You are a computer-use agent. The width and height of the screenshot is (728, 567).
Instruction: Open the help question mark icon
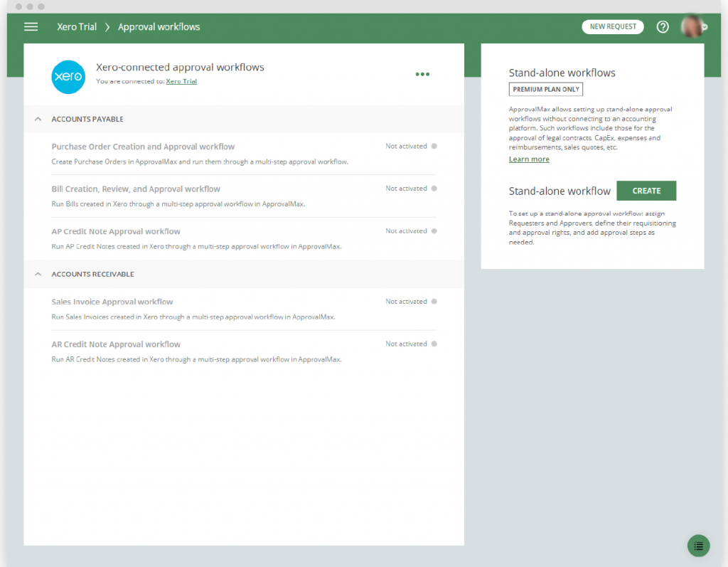pyautogui.click(x=663, y=27)
